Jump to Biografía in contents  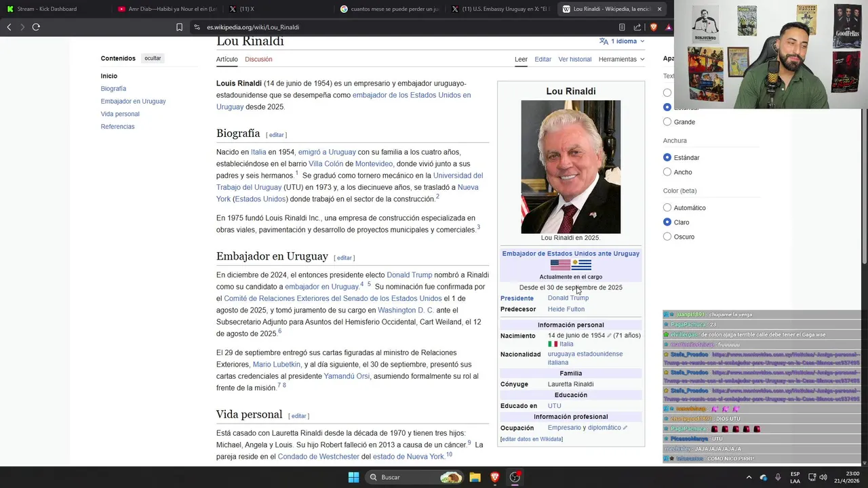tap(113, 89)
